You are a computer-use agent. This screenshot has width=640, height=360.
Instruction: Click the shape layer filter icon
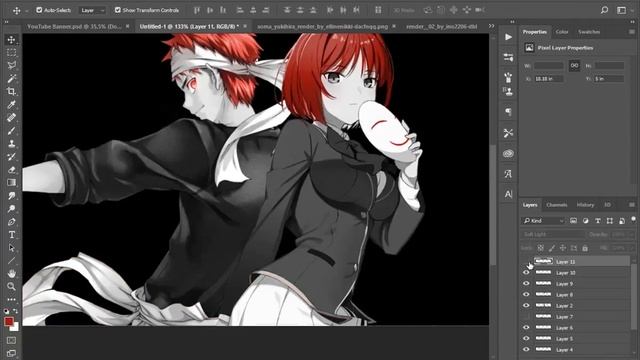(x=610, y=221)
